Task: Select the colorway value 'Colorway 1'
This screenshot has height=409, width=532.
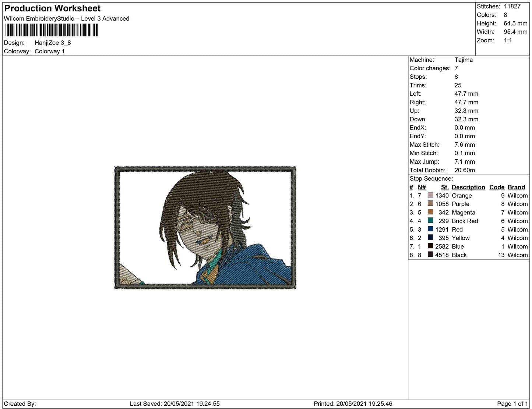Action: click(50, 51)
